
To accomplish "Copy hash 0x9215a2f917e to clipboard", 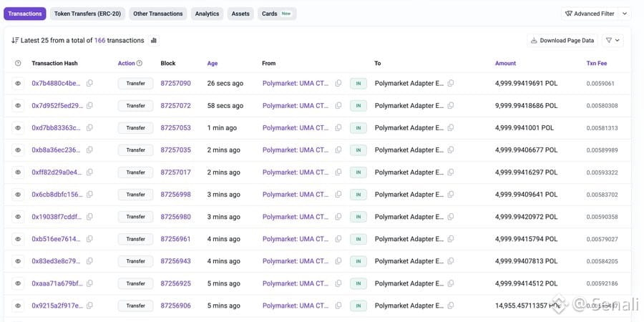I will click(89, 305).
